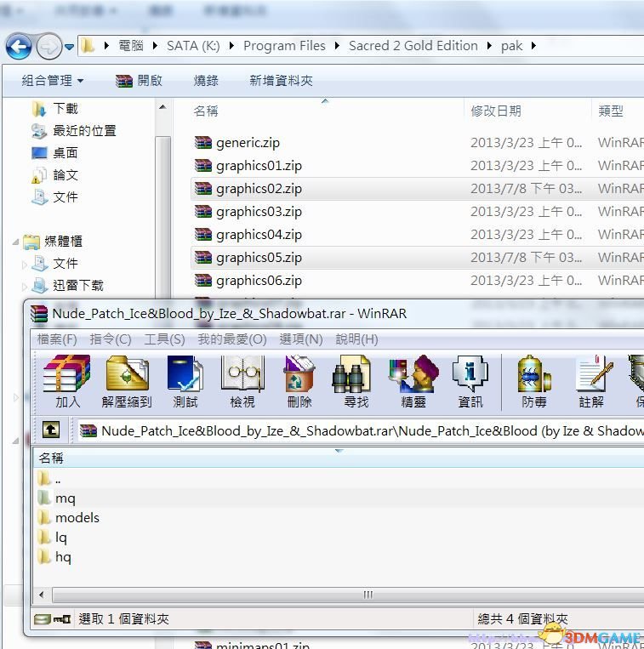The image size is (644, 649).
Task: Open the File (檔案) menu in WinRAR
Action: pos(57,339)
